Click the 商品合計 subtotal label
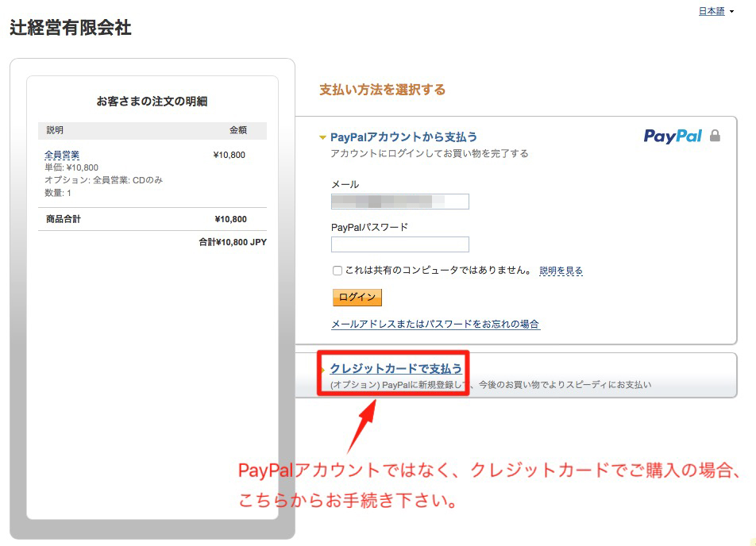This screenshot has width=756, height=546. click(x=64, y=219)
